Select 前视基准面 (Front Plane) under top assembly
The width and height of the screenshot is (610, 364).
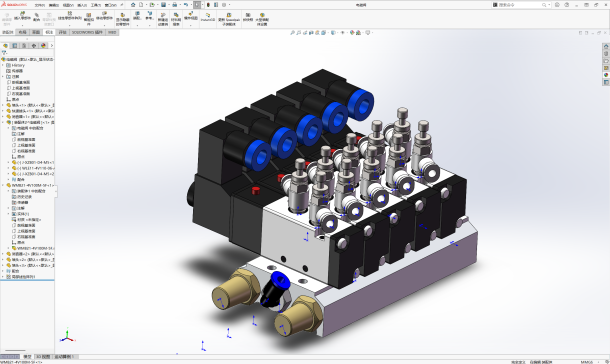(x=21, y=82)
